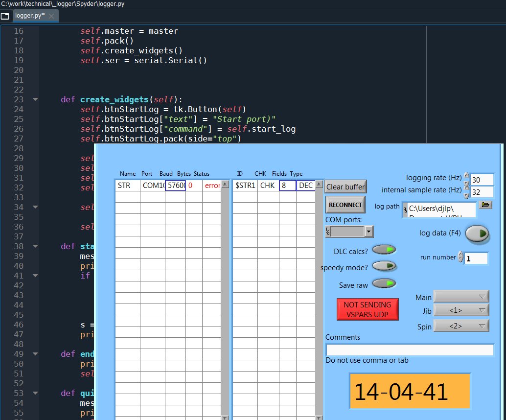Viewport: 506px width, 420px height.
Task: Increase logging rate with its up arrow
Action: click(467, 175)
